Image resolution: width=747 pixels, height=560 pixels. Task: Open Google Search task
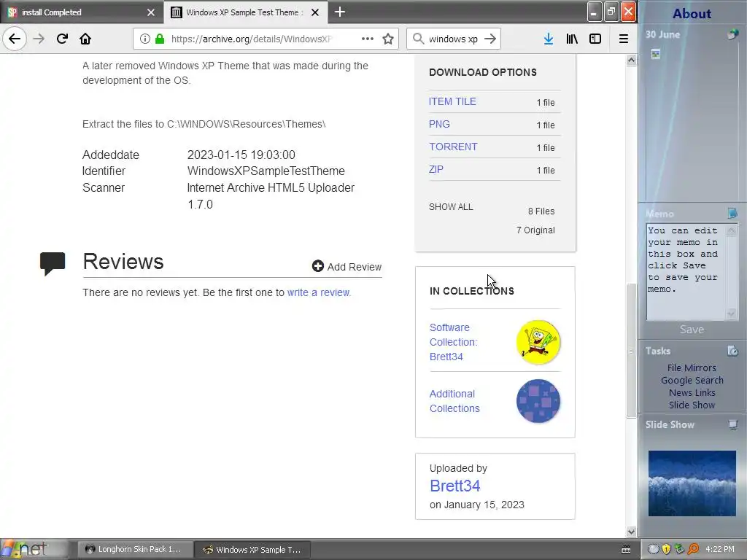point(692,380)
